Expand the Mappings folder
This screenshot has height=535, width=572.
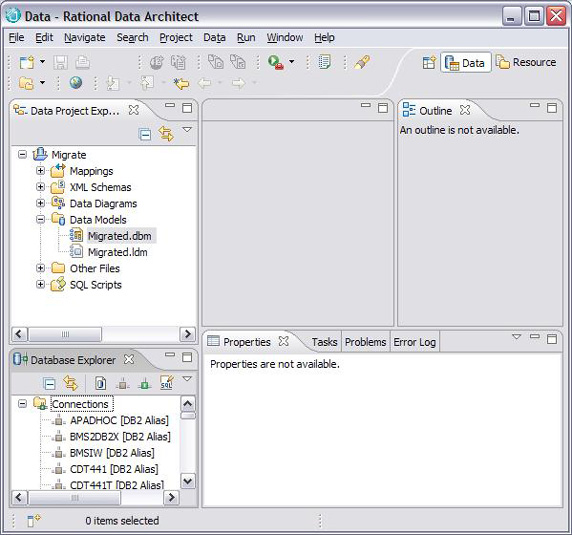(40, 171)
